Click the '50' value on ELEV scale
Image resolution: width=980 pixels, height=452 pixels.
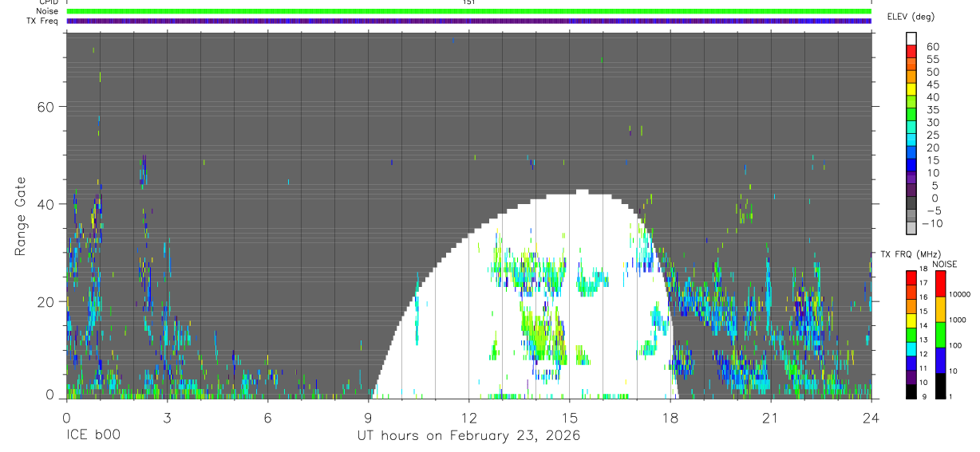[932, 72]
